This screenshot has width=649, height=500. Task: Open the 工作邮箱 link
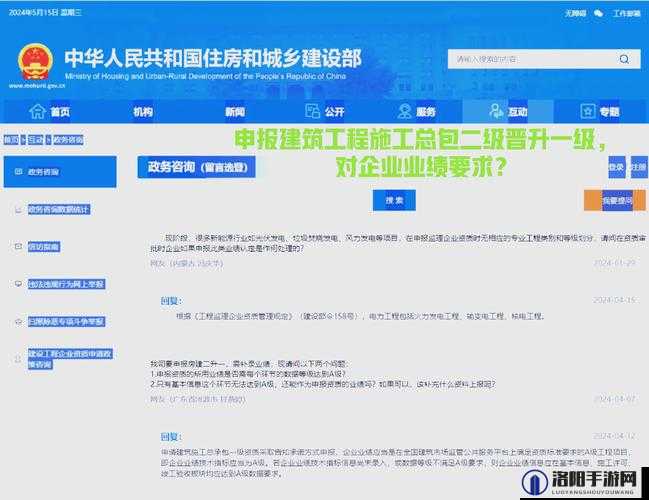(627, 13)
